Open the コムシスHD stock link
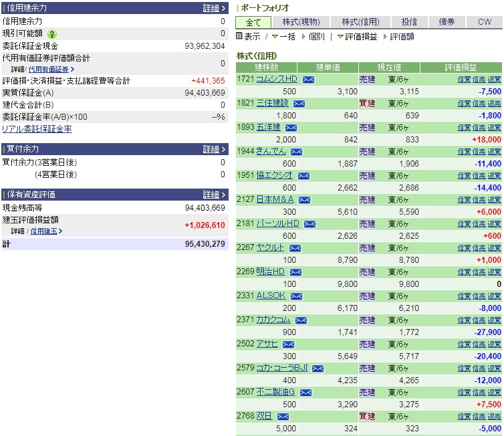504x436 pixels. [277, 79]
